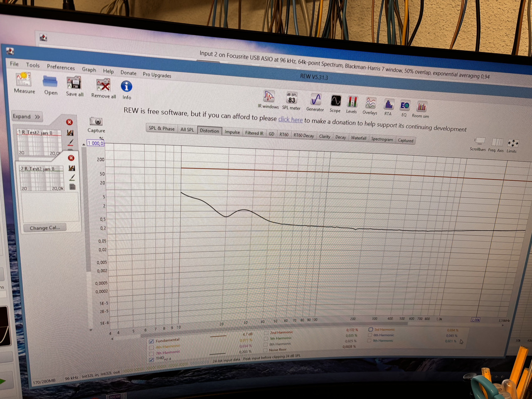This screenshot has height=399, width=532.
Task: Click the down arrow below the vertical scrollbar
Action: [91, 330]
